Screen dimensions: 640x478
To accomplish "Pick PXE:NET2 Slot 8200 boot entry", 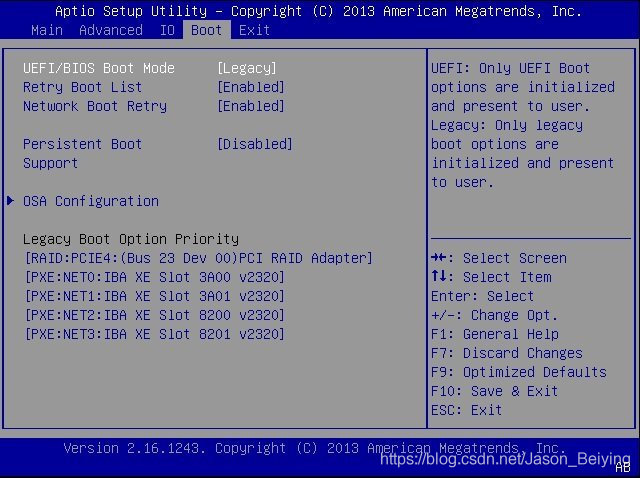I will pyautogui.click(x=155, y=315).
